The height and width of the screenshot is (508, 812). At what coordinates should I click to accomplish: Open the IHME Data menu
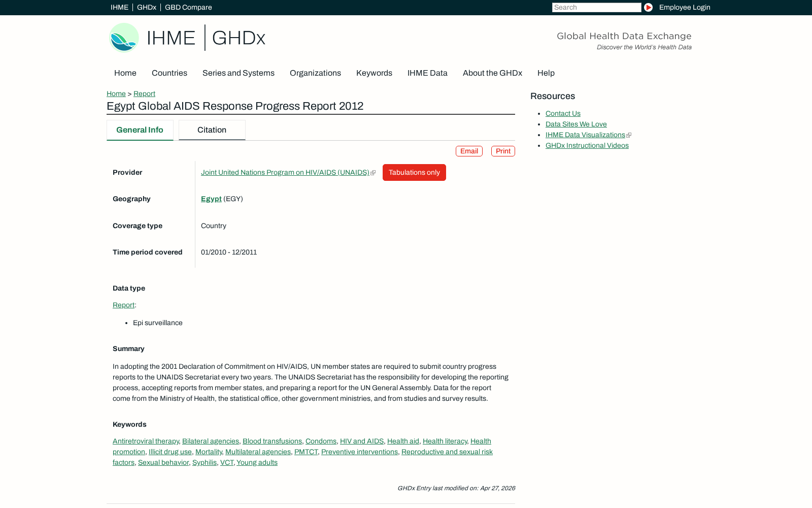[427, 73]
